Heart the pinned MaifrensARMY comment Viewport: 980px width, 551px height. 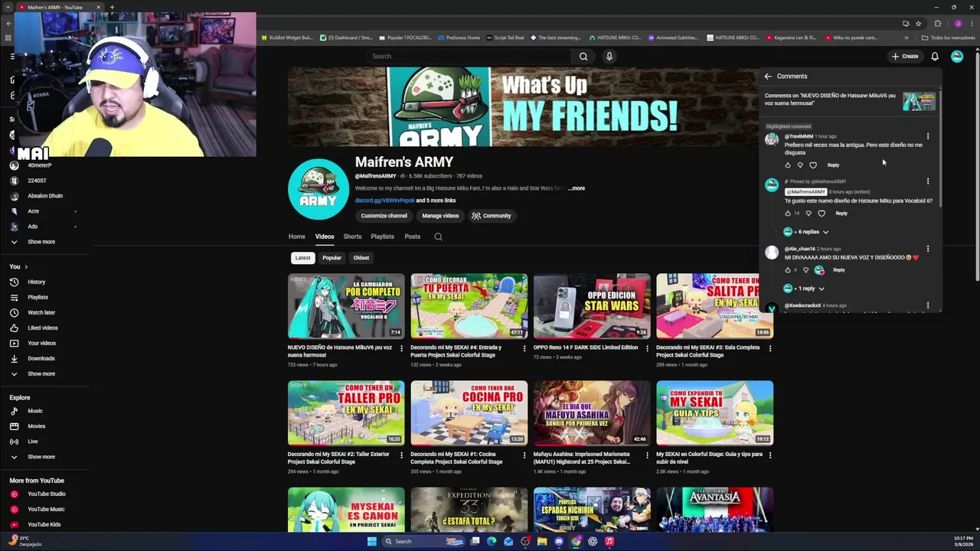pos(822,214)
